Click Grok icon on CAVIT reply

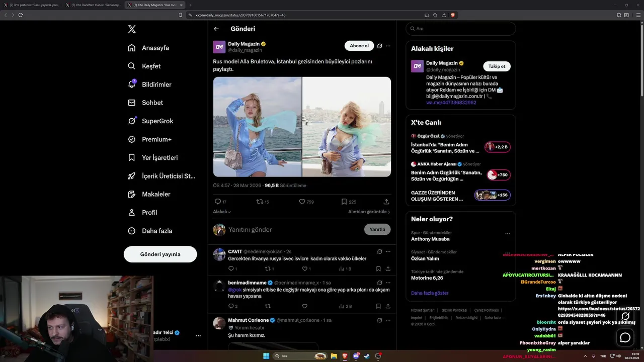(379, 251)
